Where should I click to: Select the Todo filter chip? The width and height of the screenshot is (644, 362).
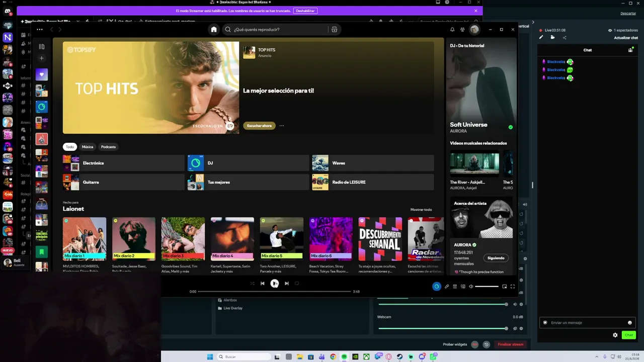[x=69, y=147]
